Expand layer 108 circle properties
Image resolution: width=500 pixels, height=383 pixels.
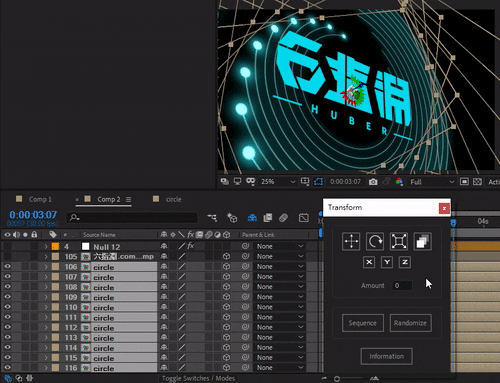click(46, 287)
